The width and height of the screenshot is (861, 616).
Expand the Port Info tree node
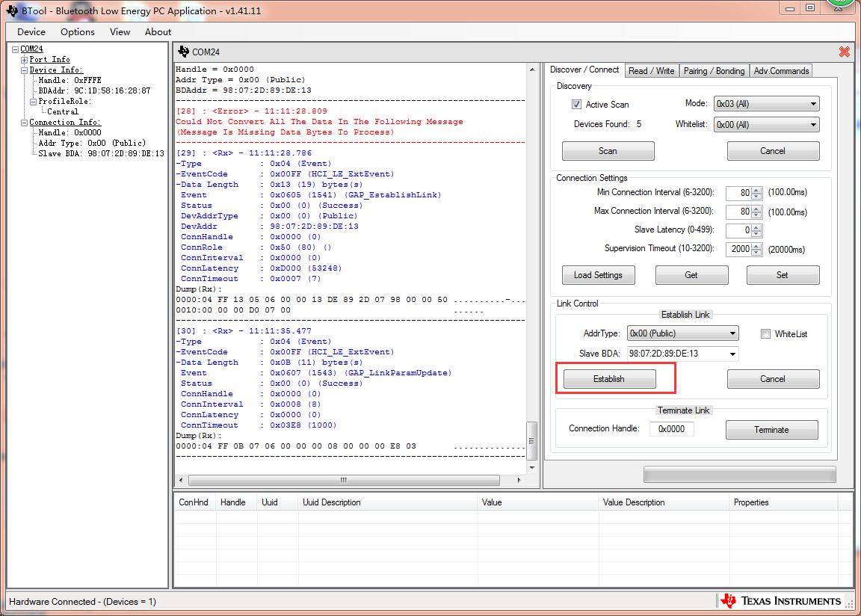click(25, 60)
